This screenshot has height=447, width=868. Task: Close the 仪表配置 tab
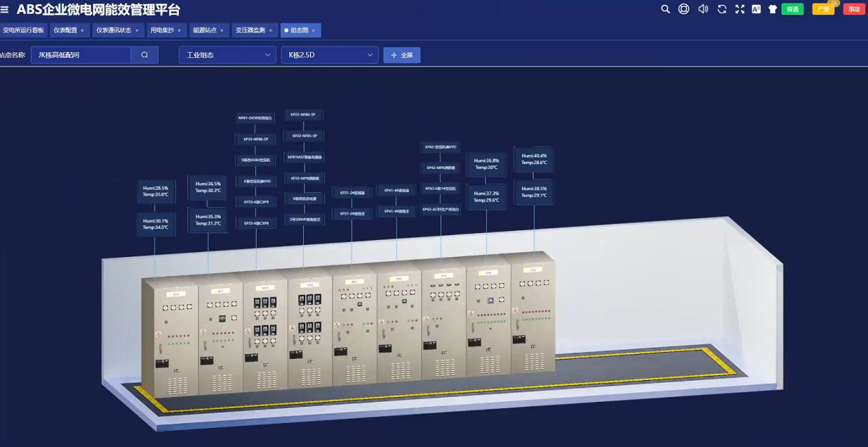(x=82, y=30)
